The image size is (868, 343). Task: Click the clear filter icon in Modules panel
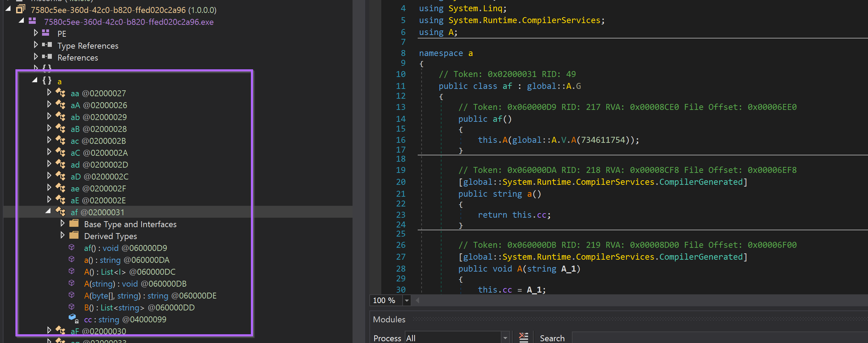523,337
